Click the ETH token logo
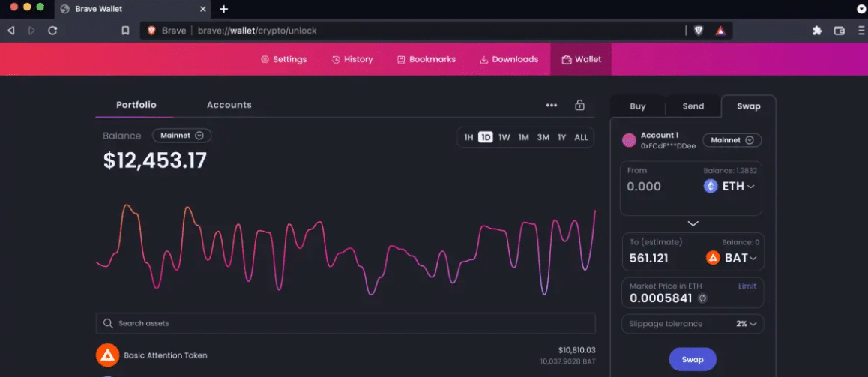The image size is (868, 377). [711, 187]
